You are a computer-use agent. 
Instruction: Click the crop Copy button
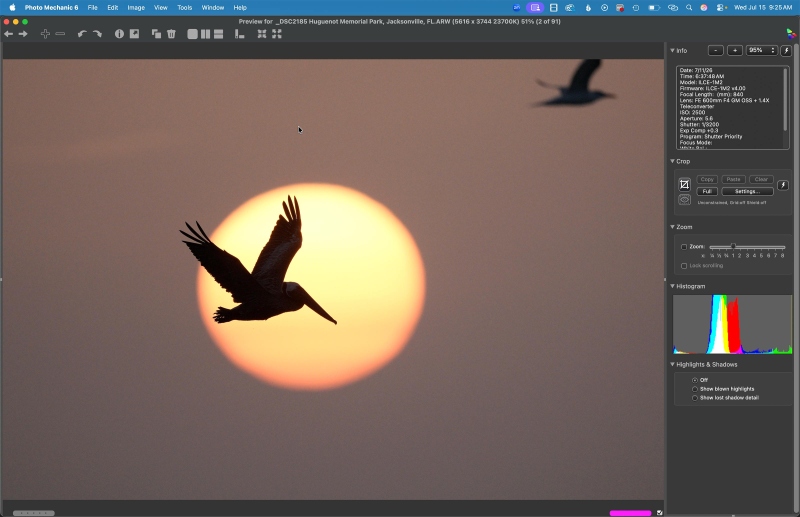point(707,179)
